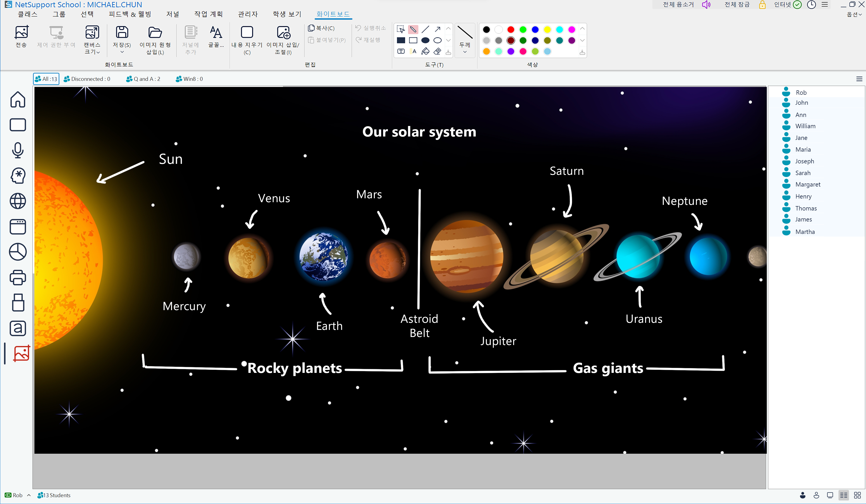
Task: Expand the 저장 save dropdown arrow
Action: coord(122,52)
